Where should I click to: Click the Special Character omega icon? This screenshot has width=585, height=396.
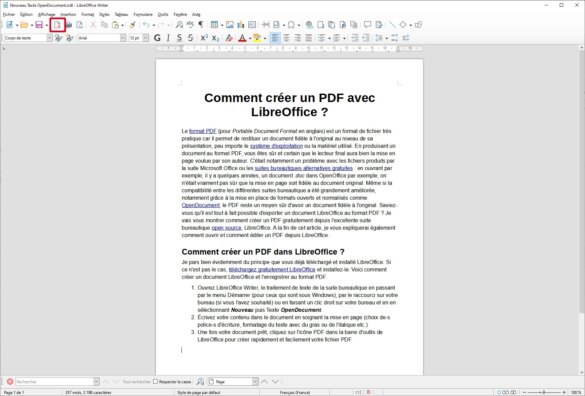click(x=291, y=25)
